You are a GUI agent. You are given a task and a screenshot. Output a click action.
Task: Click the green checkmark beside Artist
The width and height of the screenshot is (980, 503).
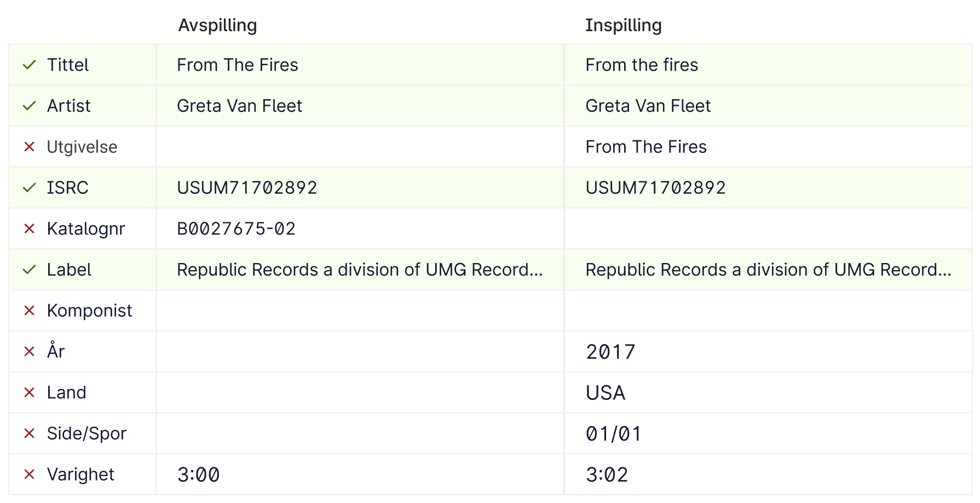(30, 106)
